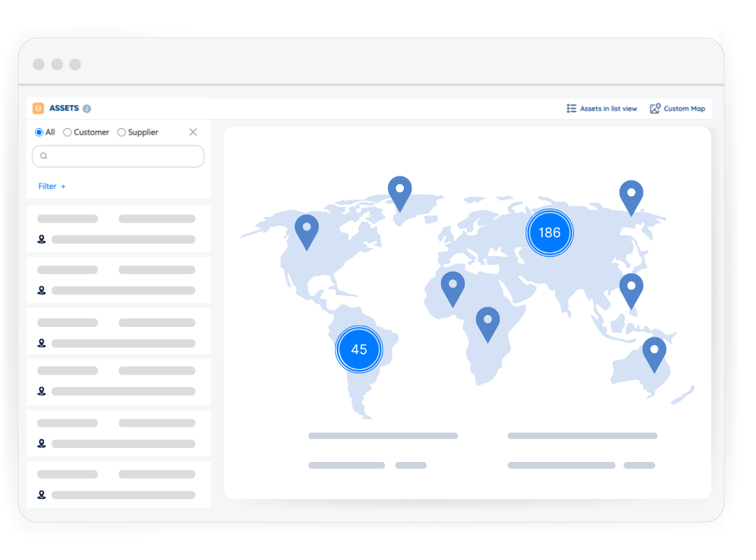756x560 pixels.
Task: Click the map cluster showing 45
Action: pyautogui.click(x=358, y=349)
